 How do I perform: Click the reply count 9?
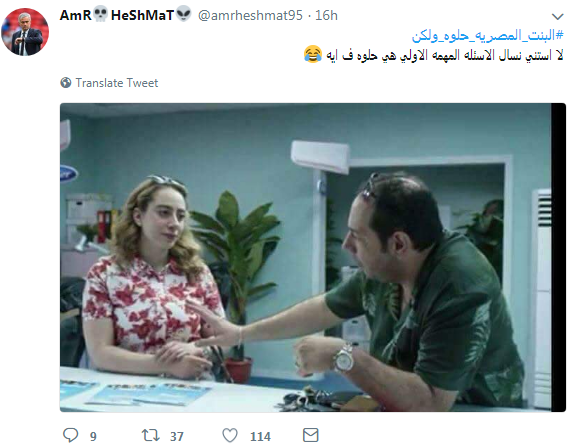tap(93, 436)
